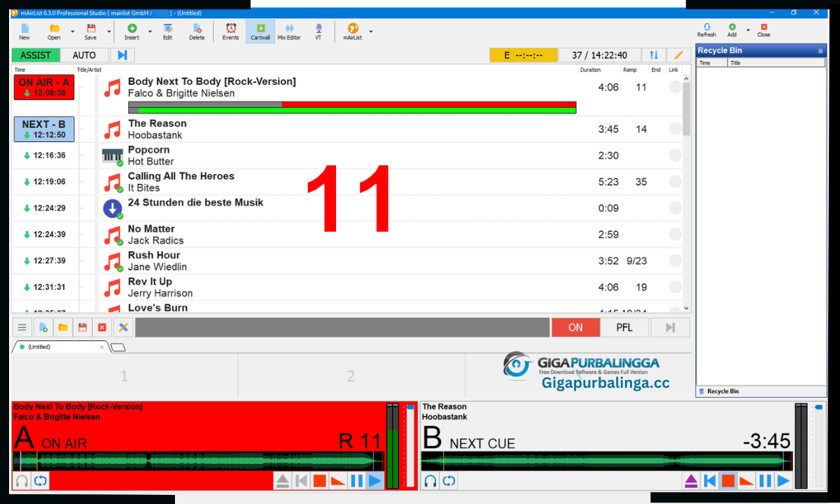The height and width of the screenshot is (504, 840).
Task: Click the Add icon in Recycle Bin toolbar
Action: coord(732,30)
